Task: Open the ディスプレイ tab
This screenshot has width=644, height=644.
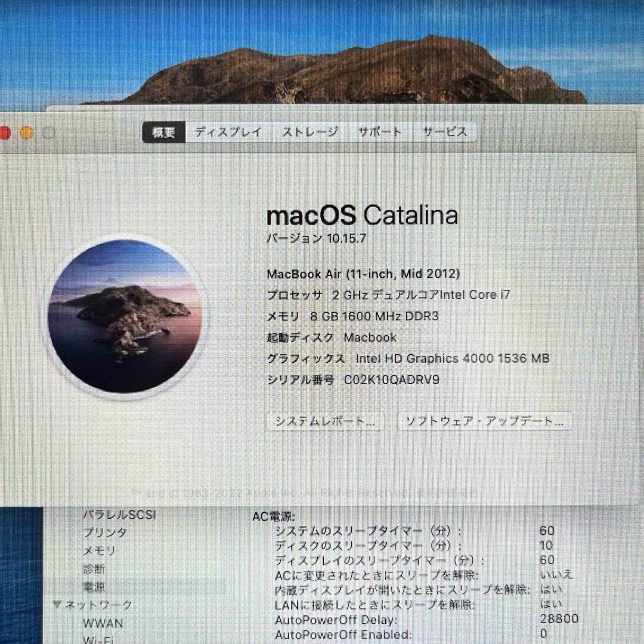Action: click(228, 132)
